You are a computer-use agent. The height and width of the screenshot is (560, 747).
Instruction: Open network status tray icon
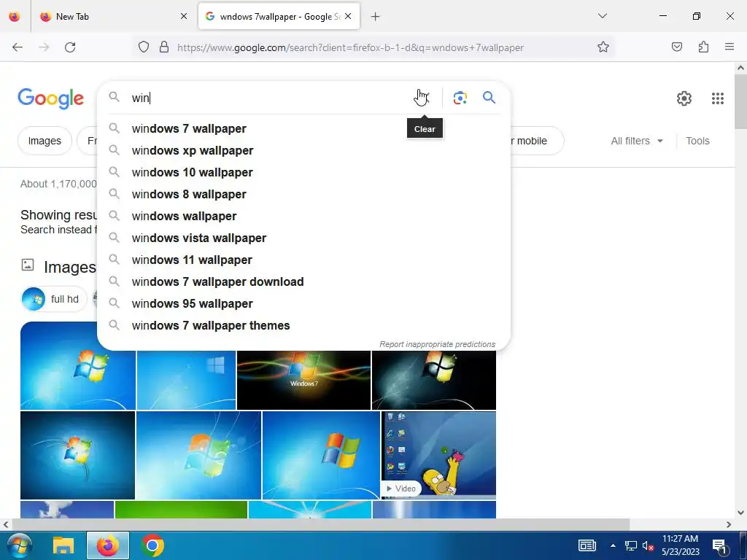pyautogui.click(x=631, y=545)
